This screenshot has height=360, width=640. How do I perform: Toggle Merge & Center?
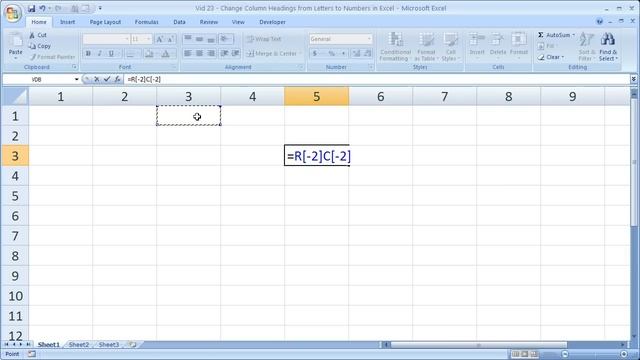click(x=272, y=53)
